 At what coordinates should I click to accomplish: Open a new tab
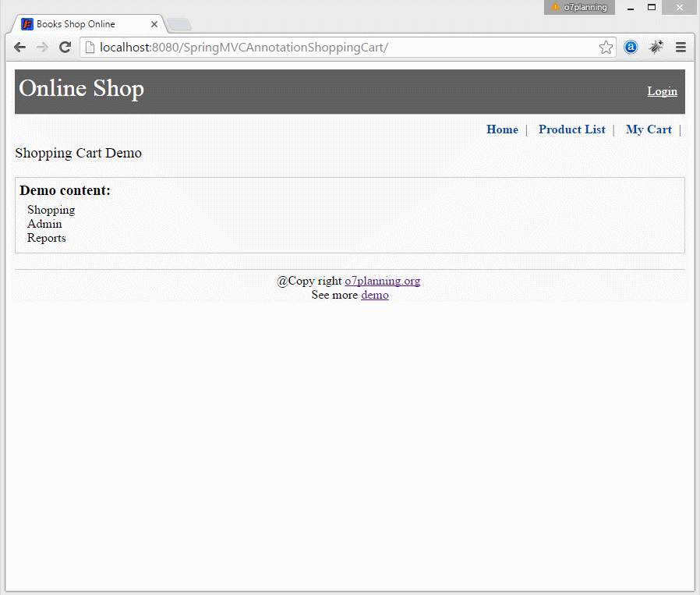click(x=179, y=24)
